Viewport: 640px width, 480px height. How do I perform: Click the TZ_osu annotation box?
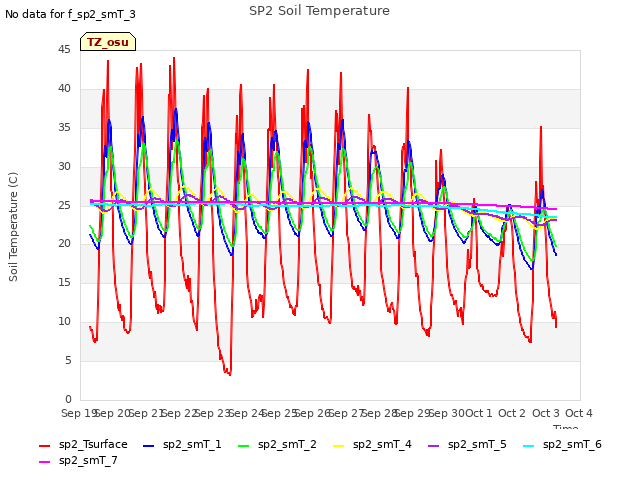[108, 42]
